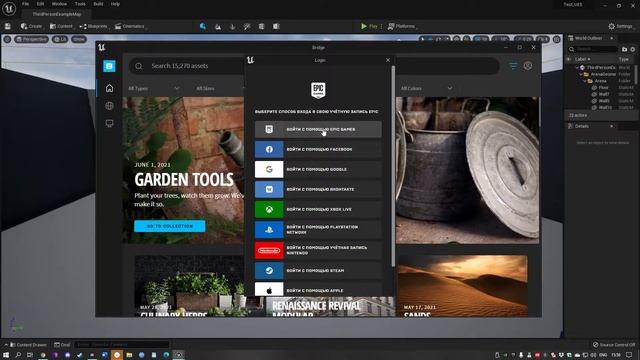Open the Build menu
The height and width of the screenshot is (360, 640).
tap(98, 4)
